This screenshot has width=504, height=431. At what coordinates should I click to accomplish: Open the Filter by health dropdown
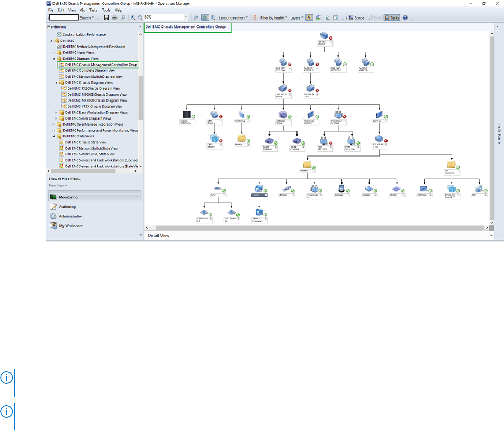click(274, 18)
